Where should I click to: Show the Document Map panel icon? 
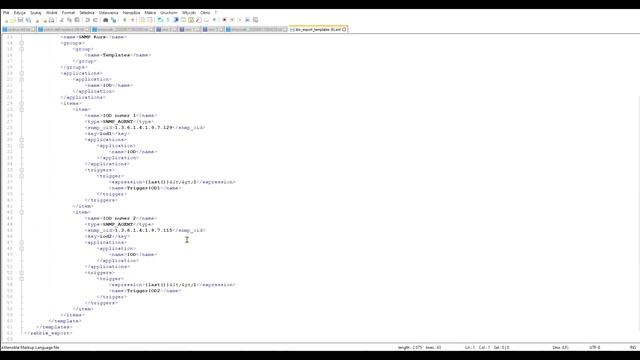point(191,20)
